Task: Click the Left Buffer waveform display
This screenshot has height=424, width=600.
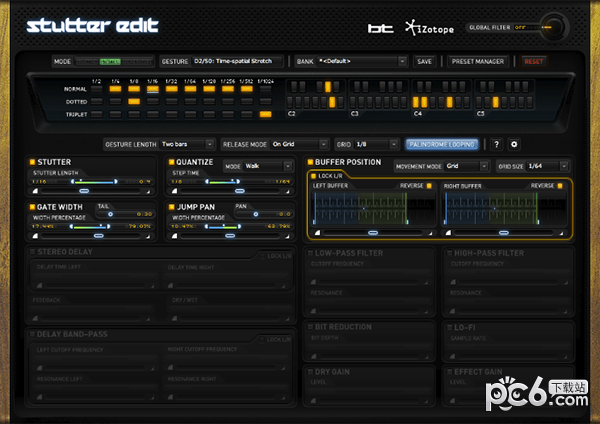Action: point(373,208)
